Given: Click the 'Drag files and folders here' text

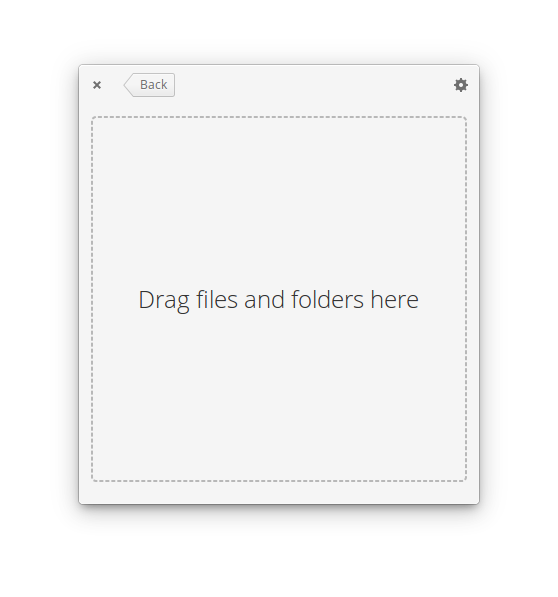Looking at the screenshot, I should coord(279,300).
